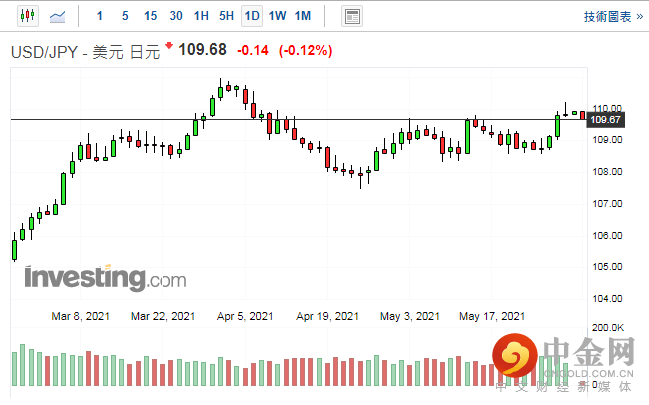Click the Mar 8, 2021 date label
This screenshot has height=405, width=649.
[x=81, y=316]
